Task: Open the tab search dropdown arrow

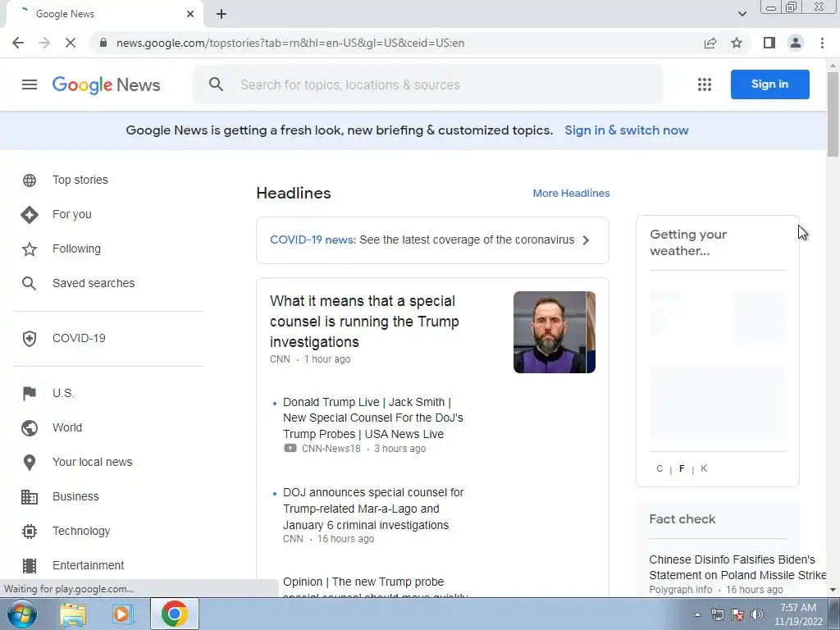Action: click(x=742, y=14)
